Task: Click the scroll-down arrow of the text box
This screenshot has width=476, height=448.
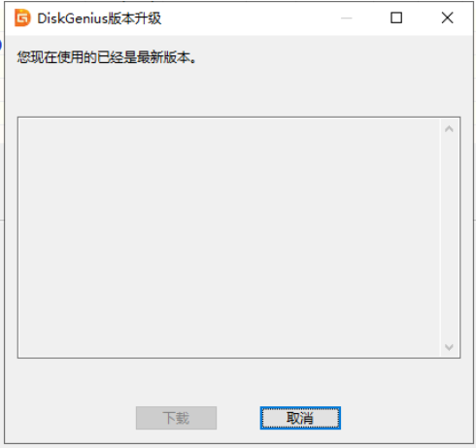Action: tap(449, 347)
